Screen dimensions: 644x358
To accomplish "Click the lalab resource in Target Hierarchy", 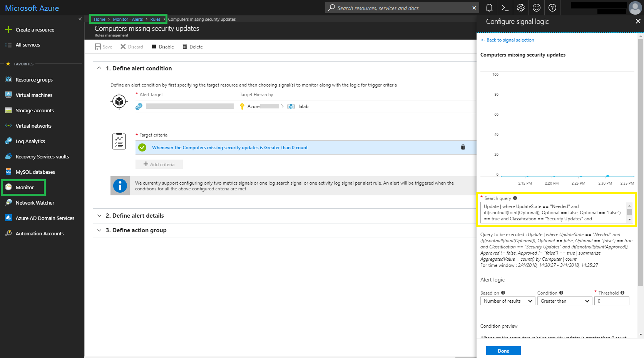I will click(303, 107).
